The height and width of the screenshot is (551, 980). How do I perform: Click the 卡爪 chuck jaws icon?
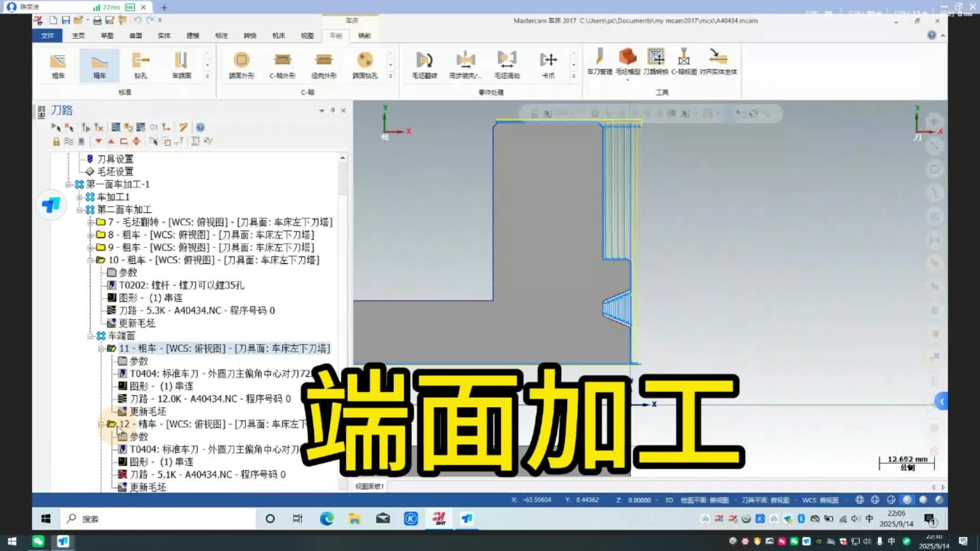tap(549, 64)
